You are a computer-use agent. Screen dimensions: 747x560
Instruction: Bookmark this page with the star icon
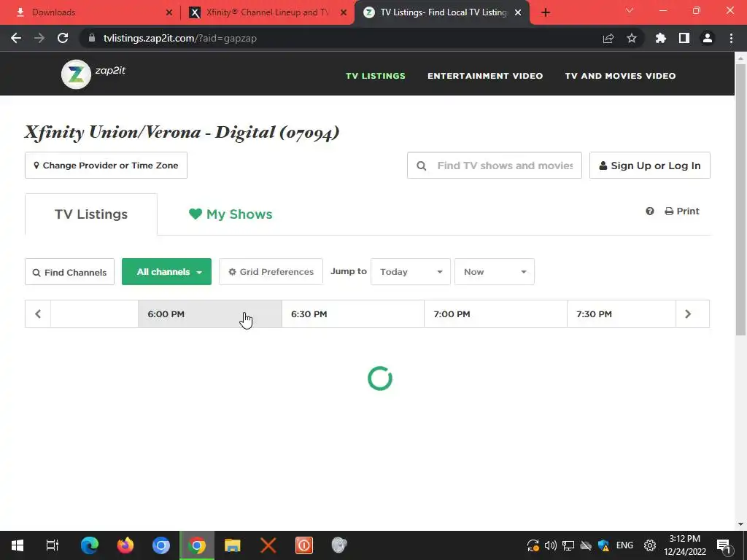point(632,38)
